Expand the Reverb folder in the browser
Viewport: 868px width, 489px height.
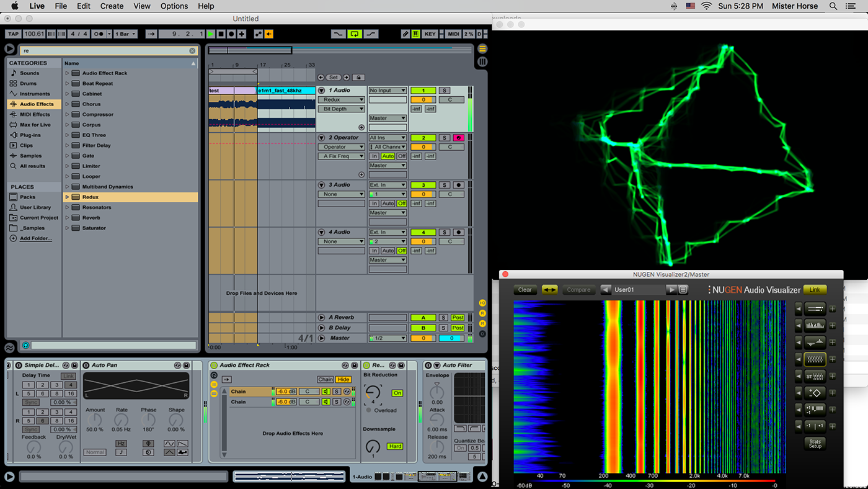pos(67,218)
